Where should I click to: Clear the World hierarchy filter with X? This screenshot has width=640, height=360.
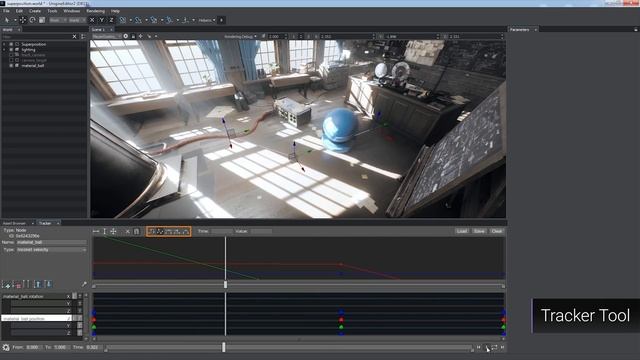pos(74,36)
